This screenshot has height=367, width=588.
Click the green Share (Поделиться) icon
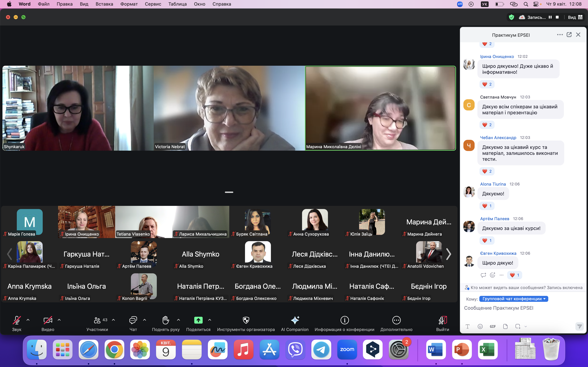tap(198, 320)
